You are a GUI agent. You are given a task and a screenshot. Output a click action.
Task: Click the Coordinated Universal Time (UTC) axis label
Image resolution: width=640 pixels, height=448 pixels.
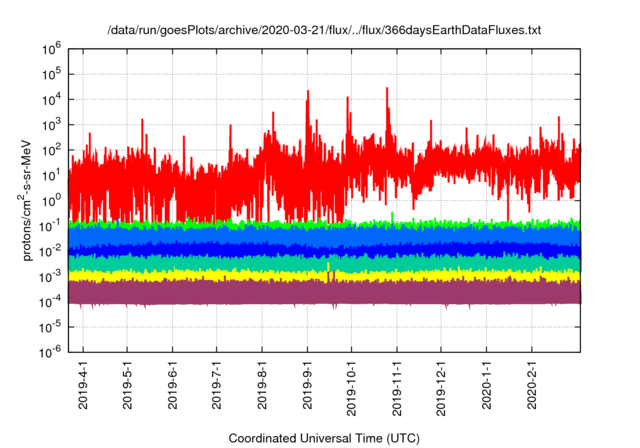324,438
